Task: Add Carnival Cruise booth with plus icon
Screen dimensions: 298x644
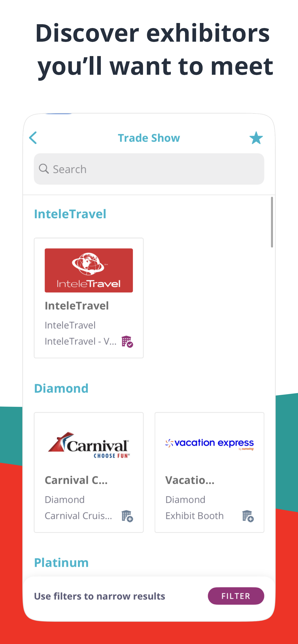Action: click(x=127, y=516)
